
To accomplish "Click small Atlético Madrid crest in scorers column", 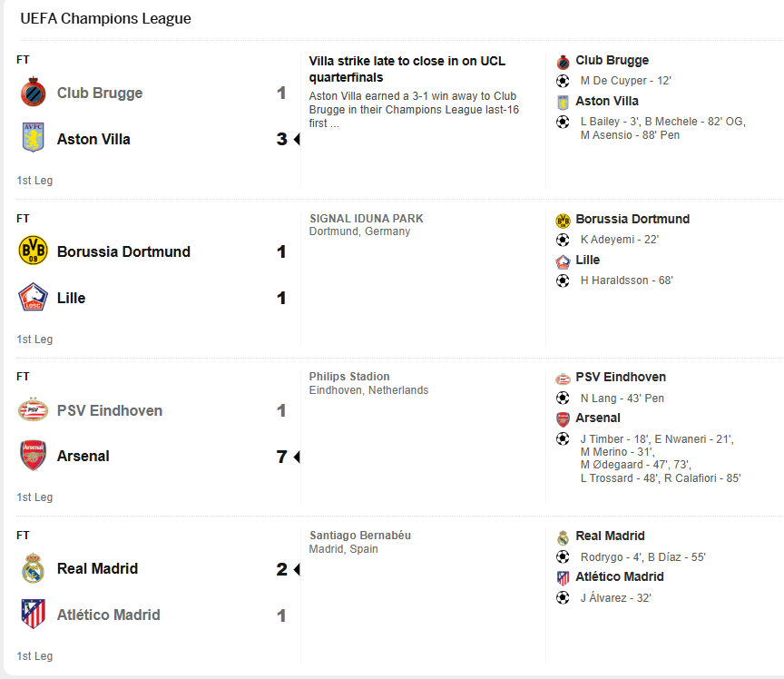I will (x=563, y=578).
